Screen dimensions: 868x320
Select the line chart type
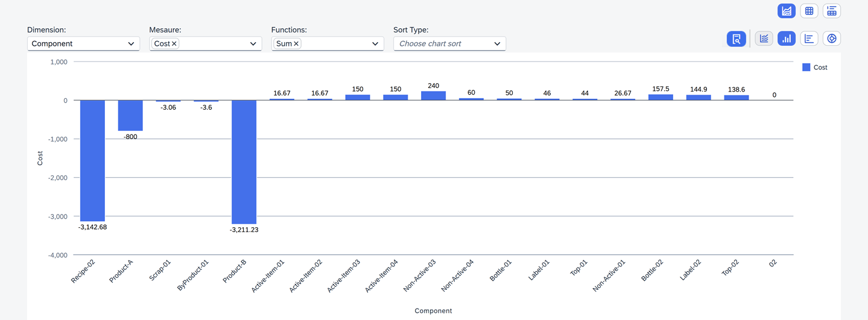coord(764,39)
